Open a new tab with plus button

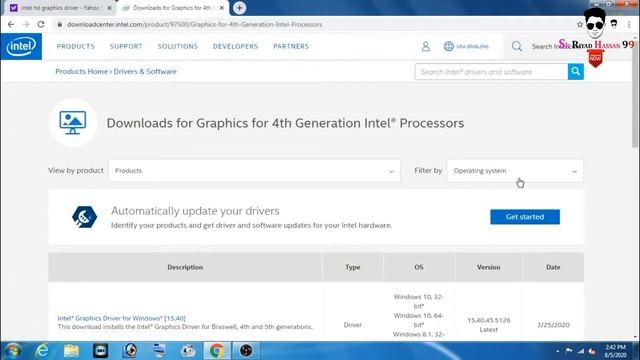(x=240, y=8)
